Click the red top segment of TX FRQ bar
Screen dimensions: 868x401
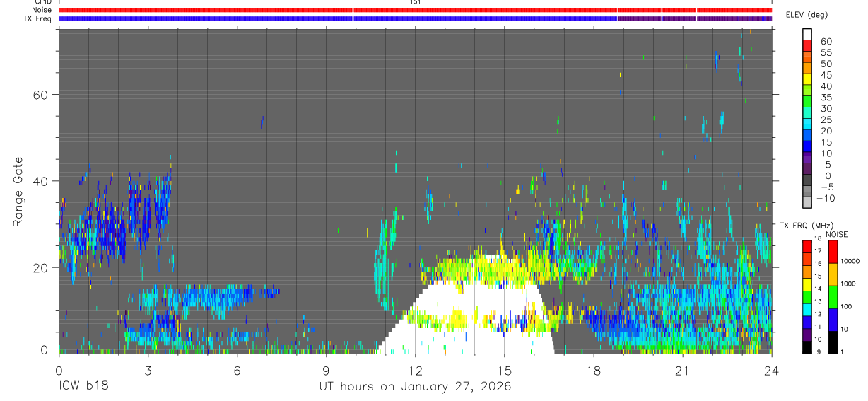807,246
